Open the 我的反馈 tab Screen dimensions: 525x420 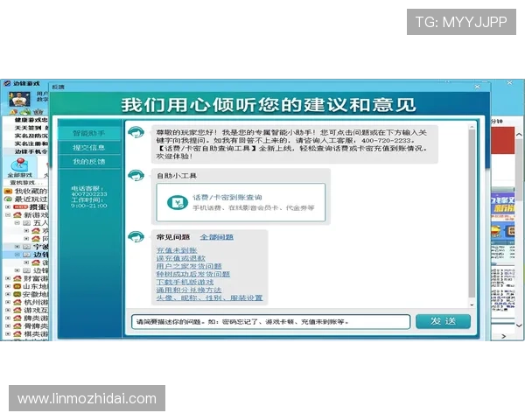click(x=89, y=162)
